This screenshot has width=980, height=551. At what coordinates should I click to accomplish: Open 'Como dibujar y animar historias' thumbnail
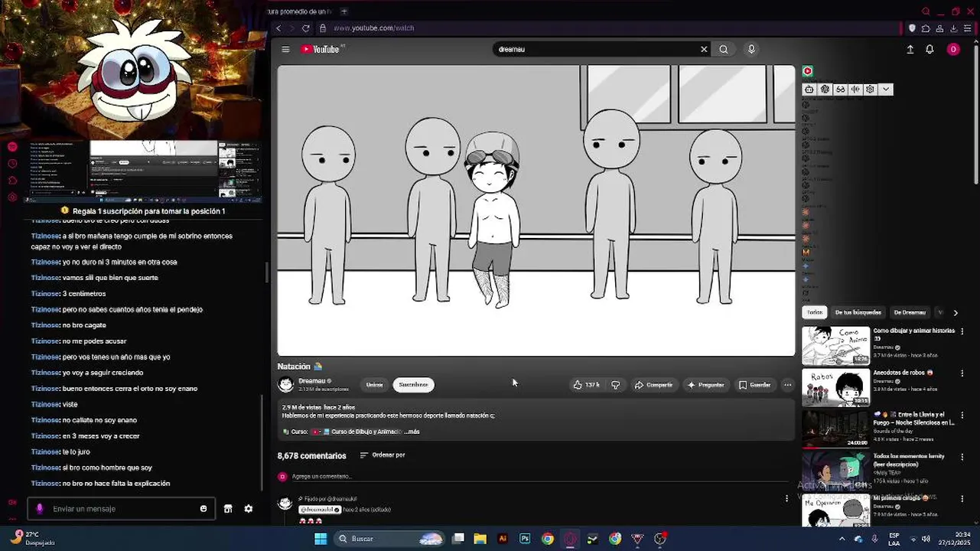835,345
